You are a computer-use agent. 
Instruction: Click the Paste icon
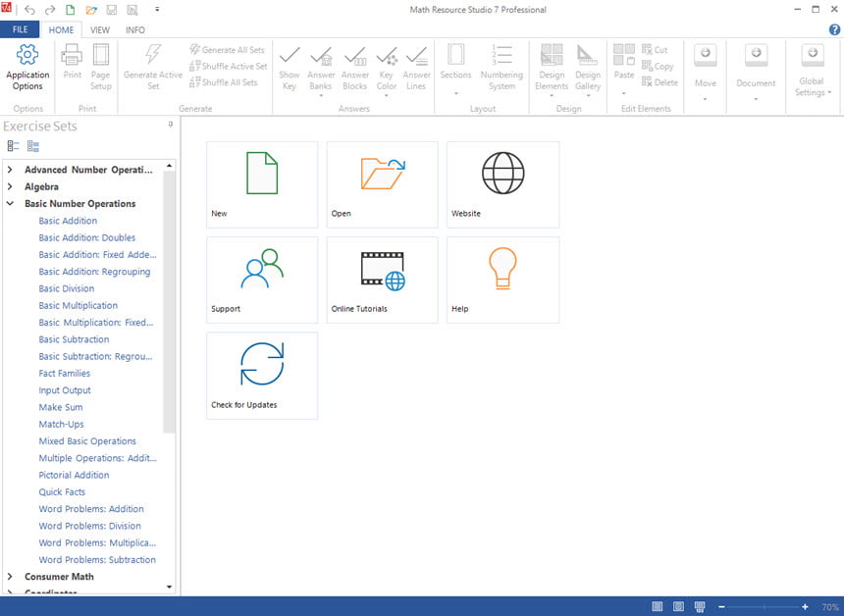point(624,54)
